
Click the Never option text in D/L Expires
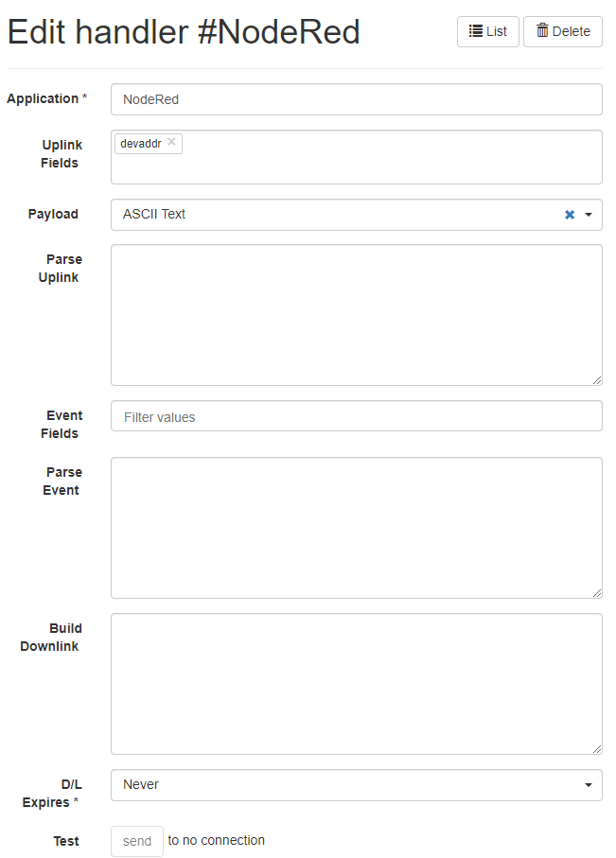click(x=141, y=784)
